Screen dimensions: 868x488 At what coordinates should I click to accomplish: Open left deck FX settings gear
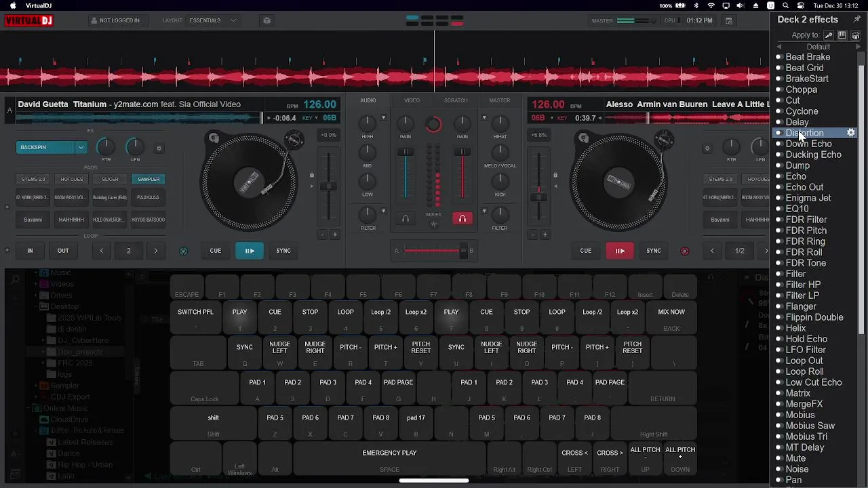pyautogui.click(x=159, y=148)
